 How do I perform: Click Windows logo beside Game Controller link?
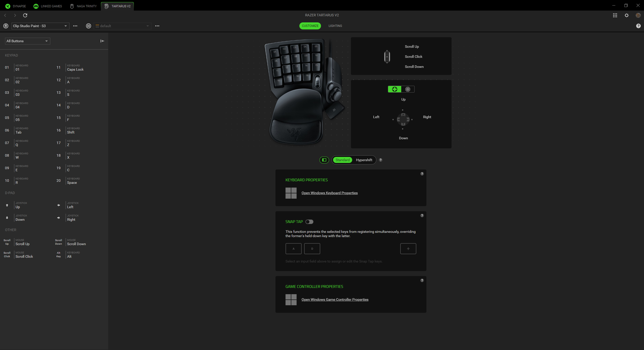[291, 300]
